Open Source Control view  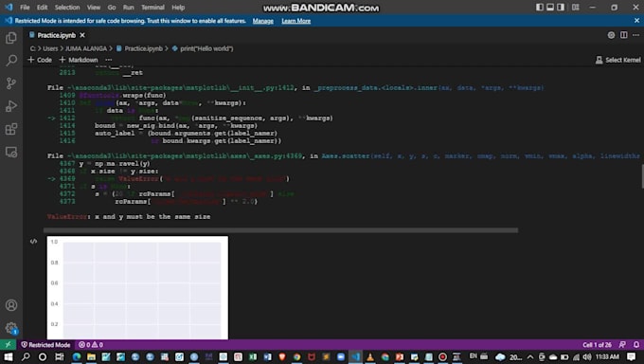[x=11, y=83]
